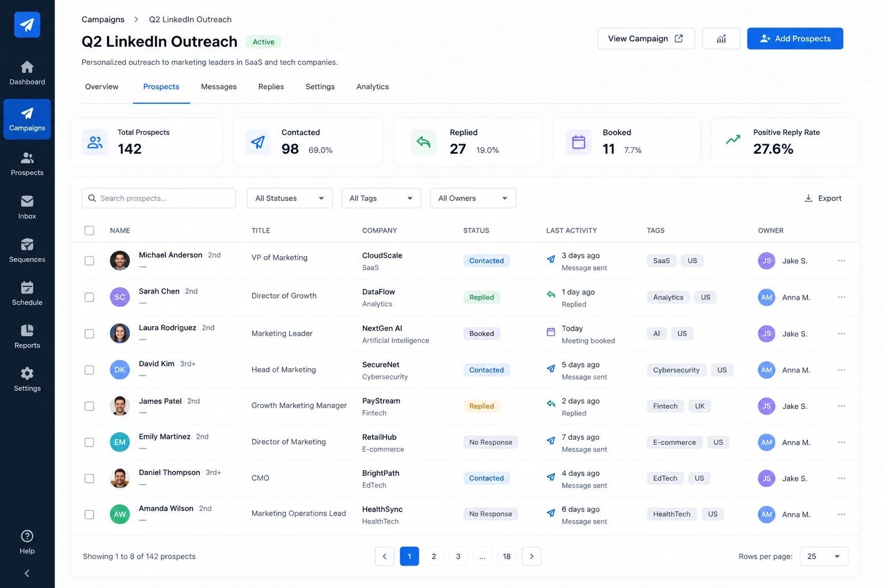
Task: Open the Analytics tab
Action: (x=373, y=87)
